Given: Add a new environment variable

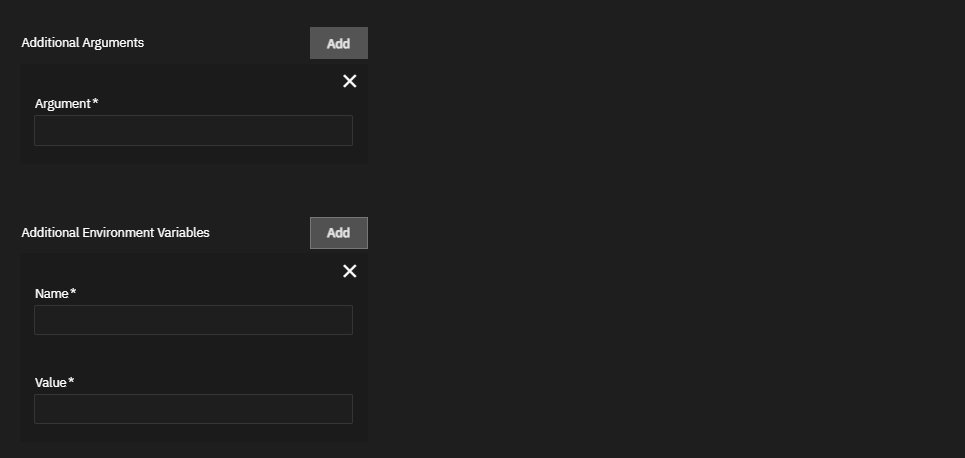Looking at the screenshot, I should pos(338,233).
